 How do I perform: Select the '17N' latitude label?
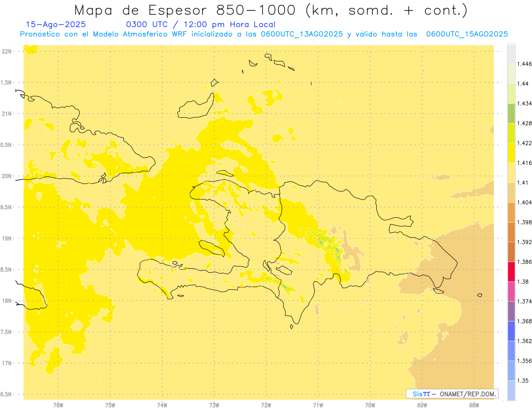[8, 363]
